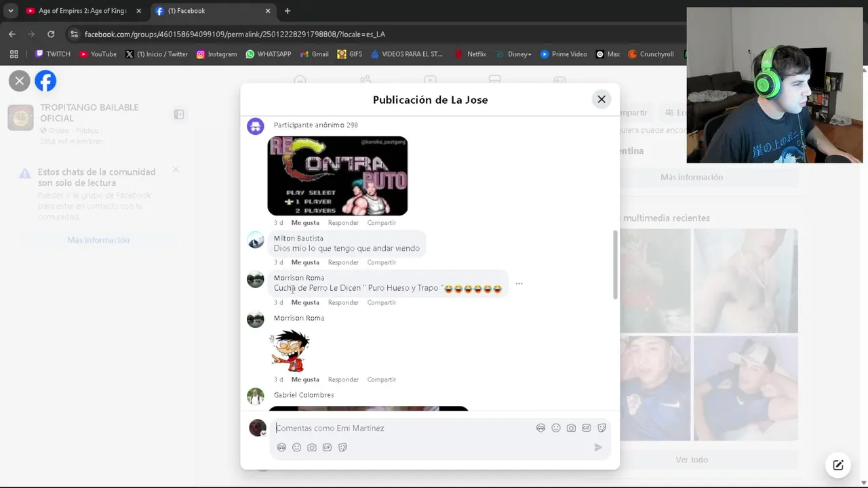Open a new browser tab
This screenshot has width=868, height=488.
(x=288, y=11)
